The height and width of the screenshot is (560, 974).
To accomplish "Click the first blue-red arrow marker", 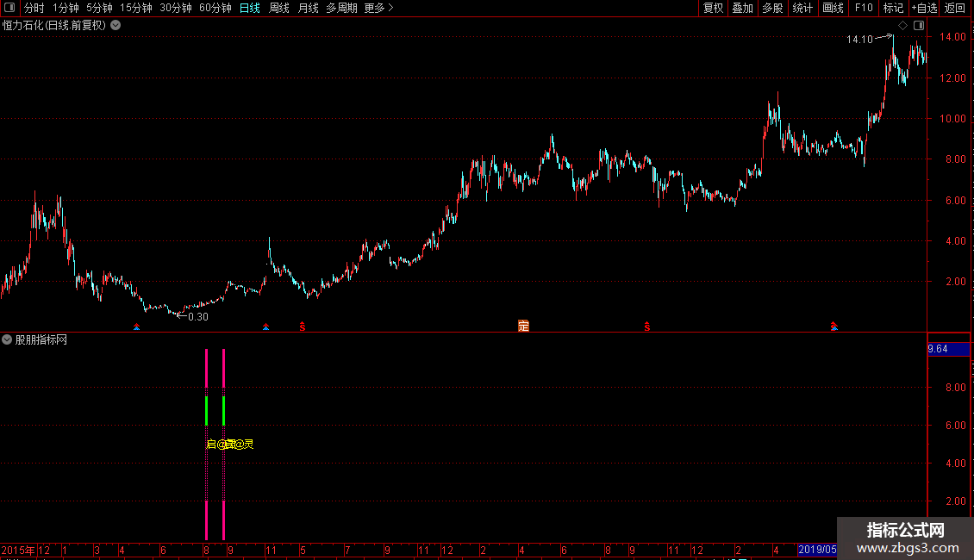I will pos(137,327).
